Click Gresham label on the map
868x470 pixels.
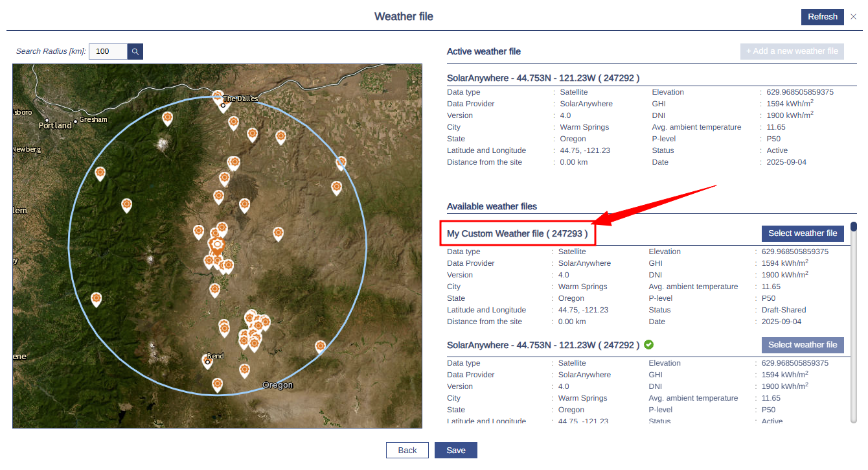click(x=93, y=119)
